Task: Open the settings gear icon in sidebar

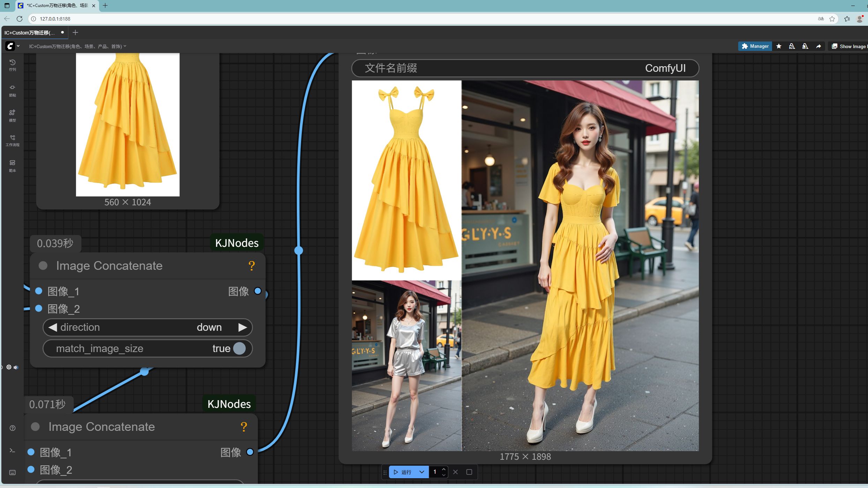Action: click(x=9, y=367)
